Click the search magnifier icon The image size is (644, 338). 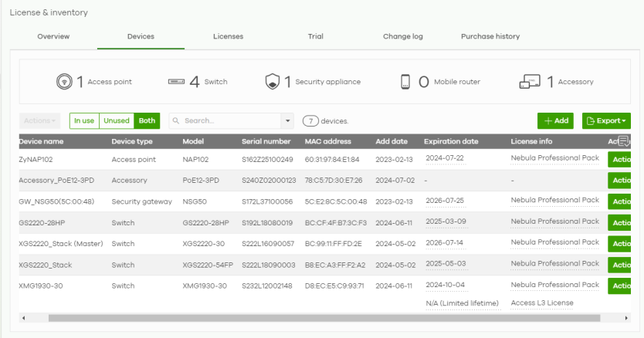[176, 121]
